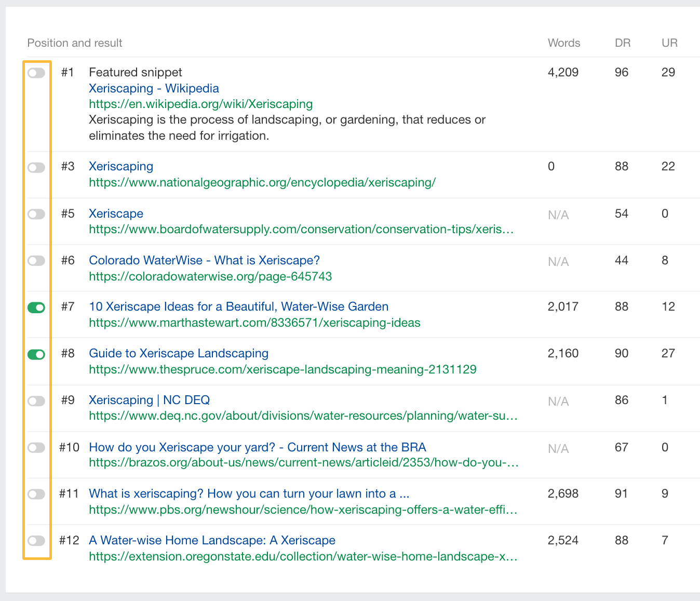Open Xeriscaping | NC DEQ title link
The image size is (700, 601).
pos(149,400)
